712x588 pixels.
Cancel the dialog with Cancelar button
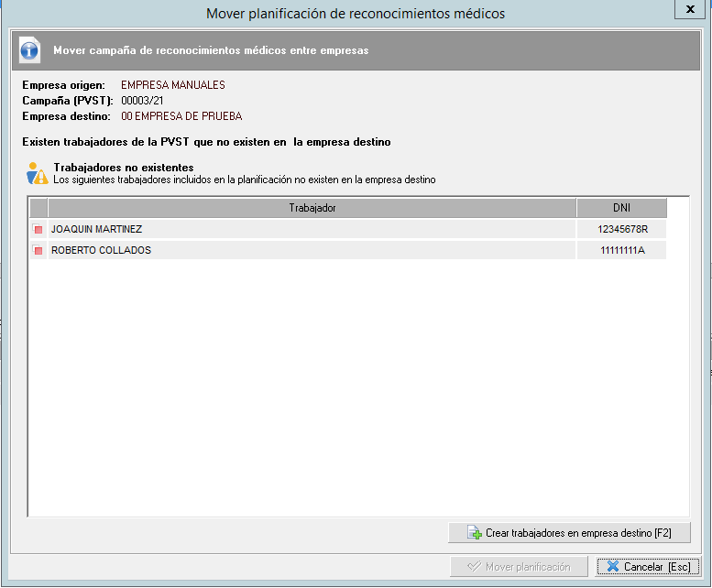pyautogui.click(x=648, y=567)
